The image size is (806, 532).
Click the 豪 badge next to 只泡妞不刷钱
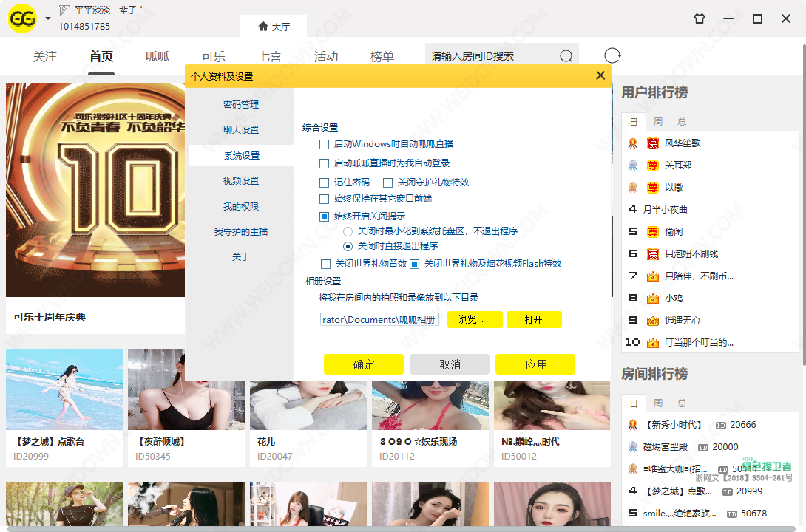653,253
